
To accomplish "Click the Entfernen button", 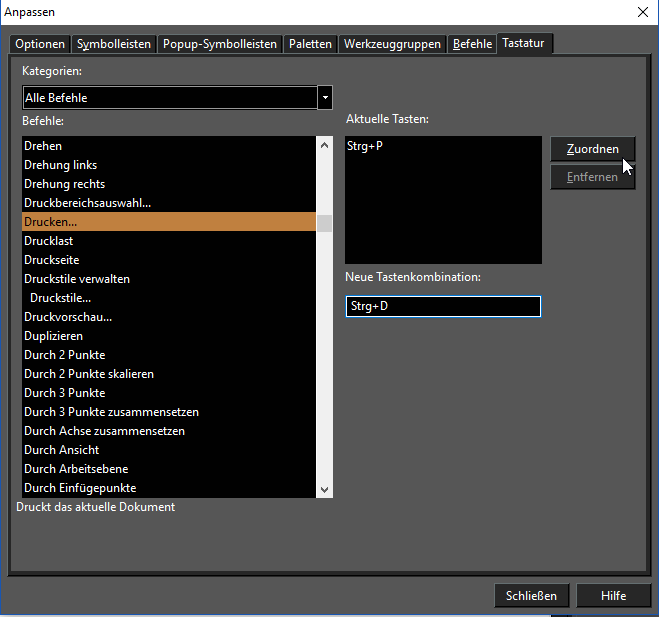I will click(593, 177).
